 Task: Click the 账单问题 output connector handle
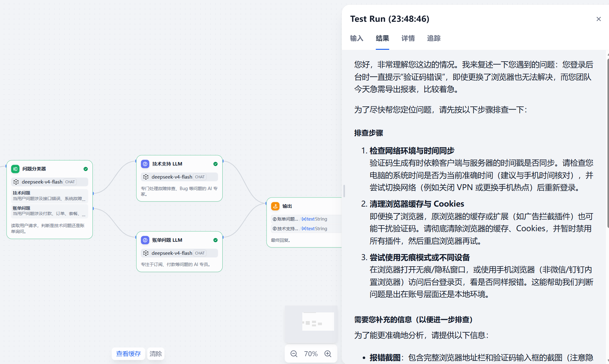pyautogui.click(x=93, y=208)
